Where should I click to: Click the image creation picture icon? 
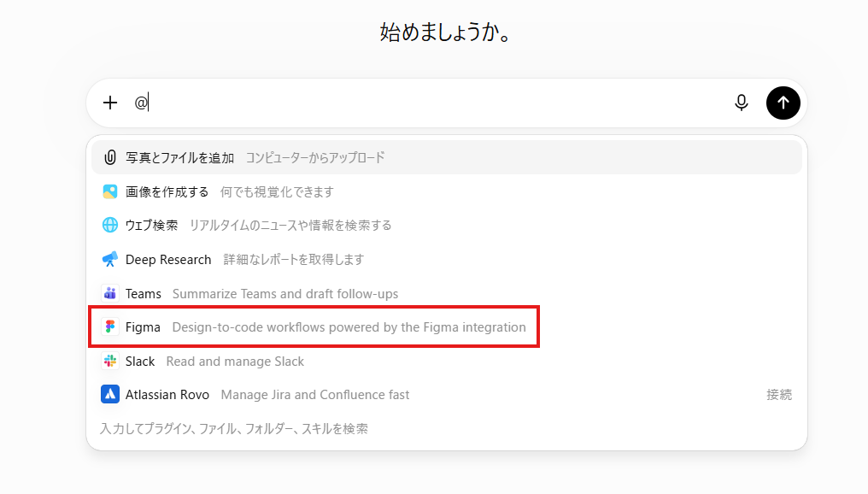pos(110,191)
